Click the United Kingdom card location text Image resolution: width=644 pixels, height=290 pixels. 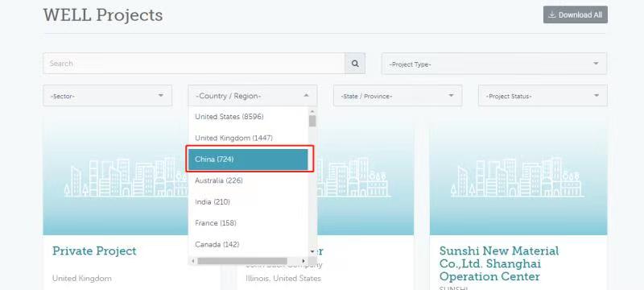pos(82,279)
